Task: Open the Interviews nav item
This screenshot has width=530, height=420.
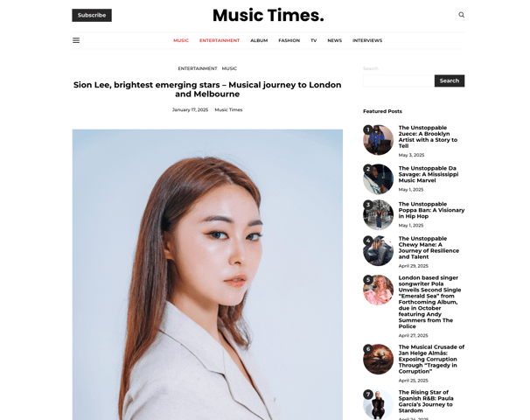Action: pos(367,40)
